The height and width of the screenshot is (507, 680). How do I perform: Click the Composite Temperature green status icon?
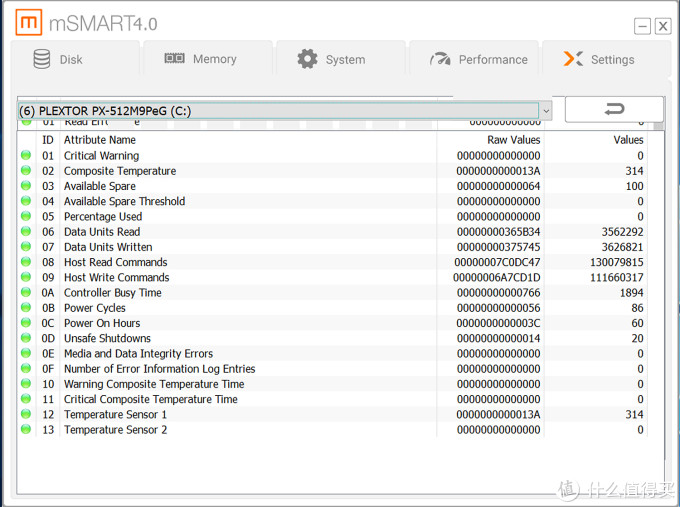(26, 171)
